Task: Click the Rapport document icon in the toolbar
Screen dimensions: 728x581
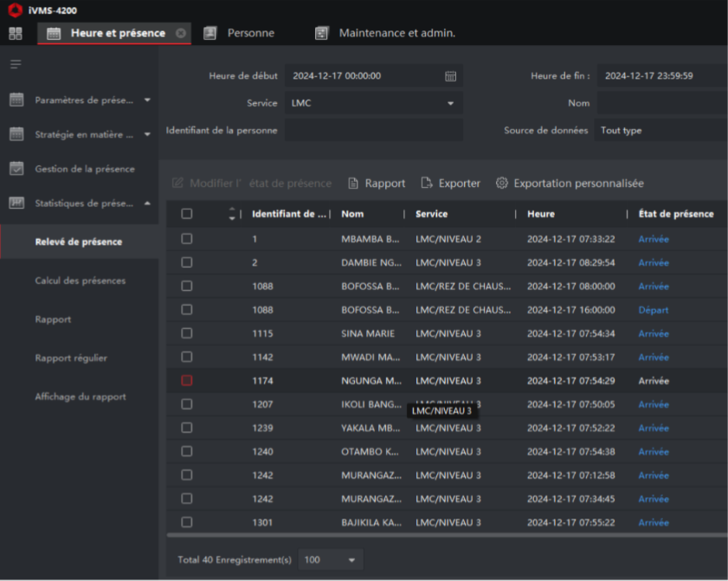Action: click(x=353, y=184)
